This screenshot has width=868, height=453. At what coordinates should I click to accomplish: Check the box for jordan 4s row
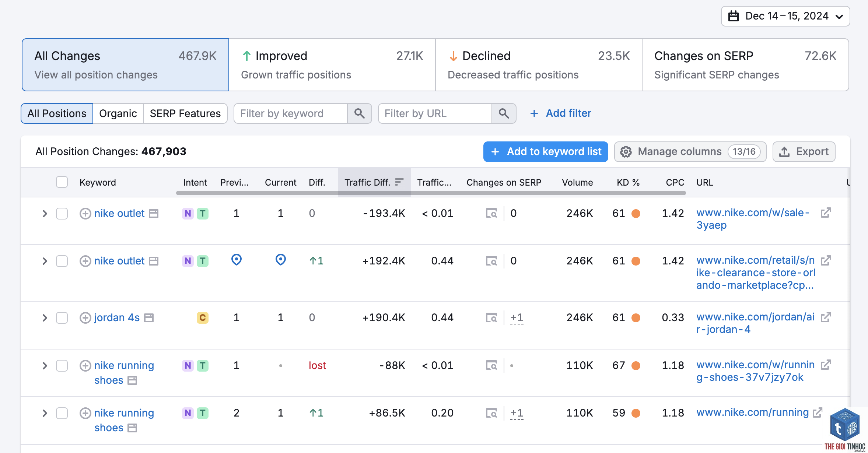(x=62, y=318)
